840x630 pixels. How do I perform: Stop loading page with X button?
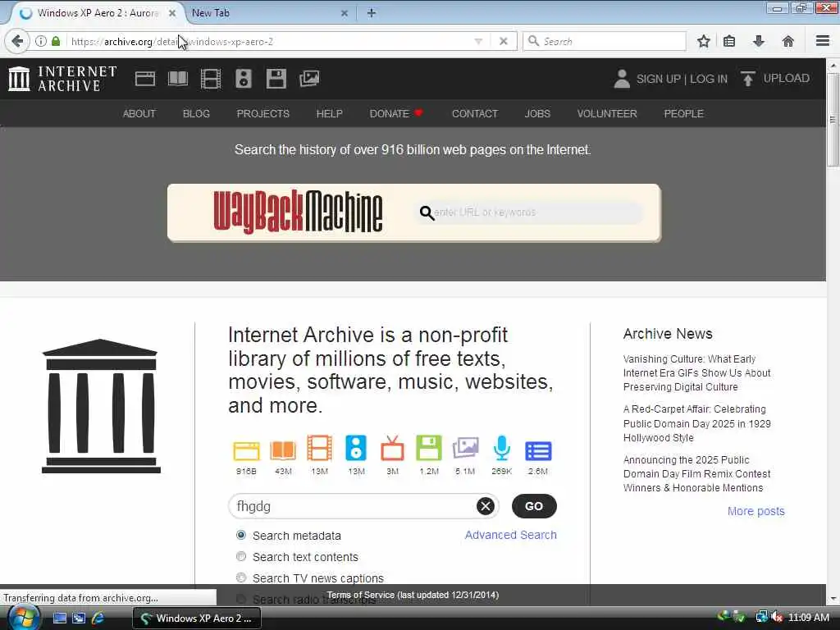[504, 41]
